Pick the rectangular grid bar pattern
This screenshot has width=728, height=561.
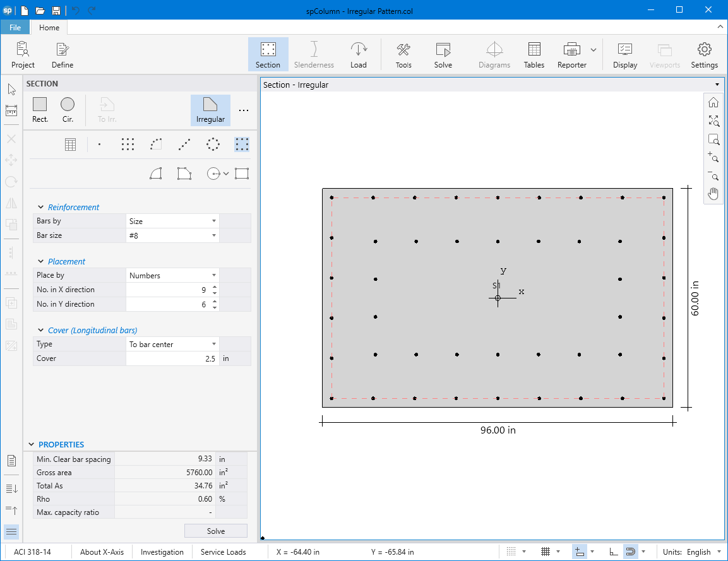coord(128,145)
